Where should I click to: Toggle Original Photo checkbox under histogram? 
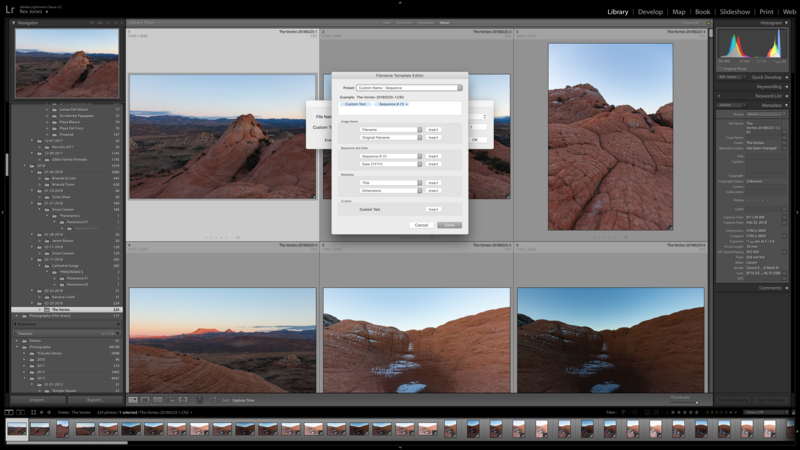click(x=720, y=68)
